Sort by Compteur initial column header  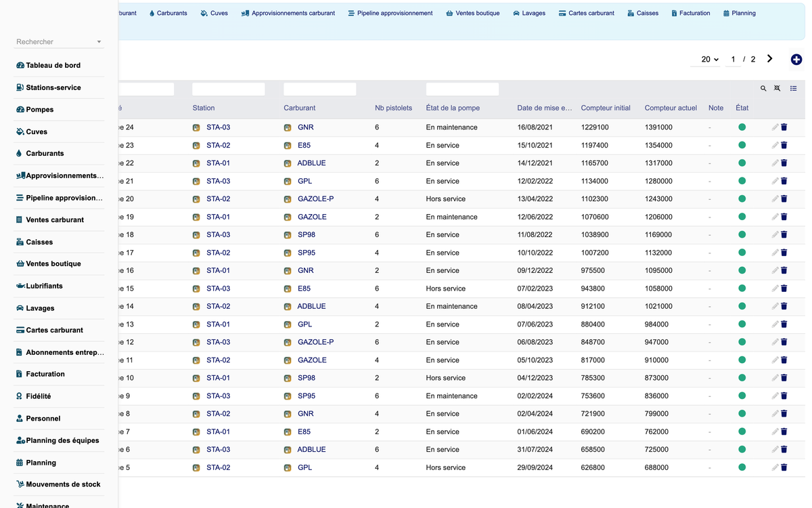(606, 108)
